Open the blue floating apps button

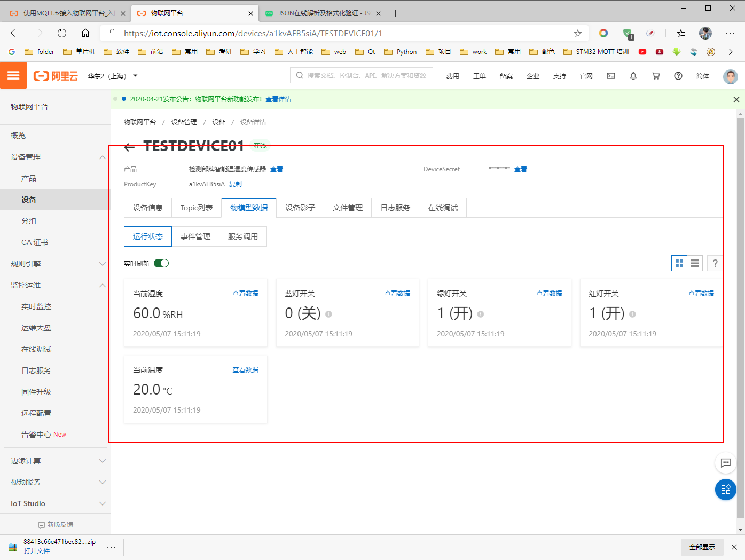click(x=726, y=490)
